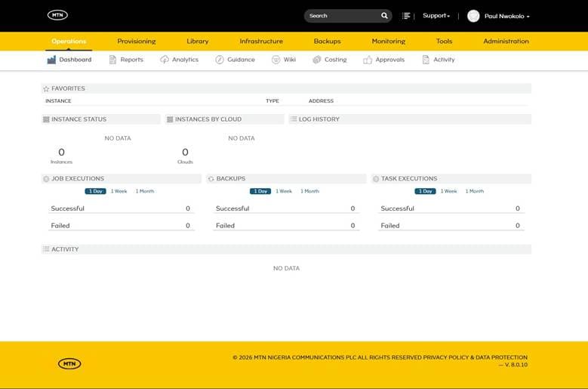Switch to the Library tab

pyautogui.click(x=198, y=42)
